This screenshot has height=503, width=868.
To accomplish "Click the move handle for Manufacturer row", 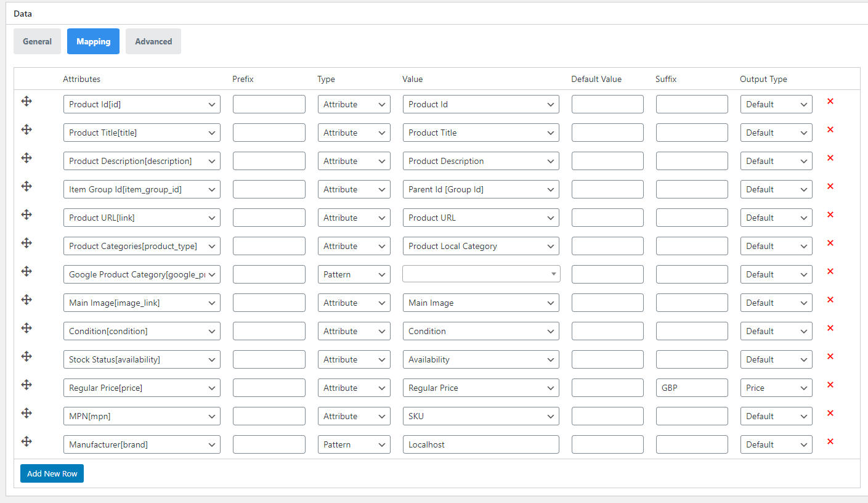I will (26, 441).
